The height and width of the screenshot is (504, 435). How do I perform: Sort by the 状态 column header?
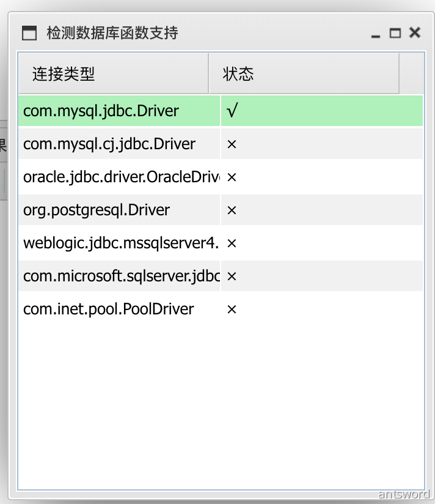(x=304, y=74)
